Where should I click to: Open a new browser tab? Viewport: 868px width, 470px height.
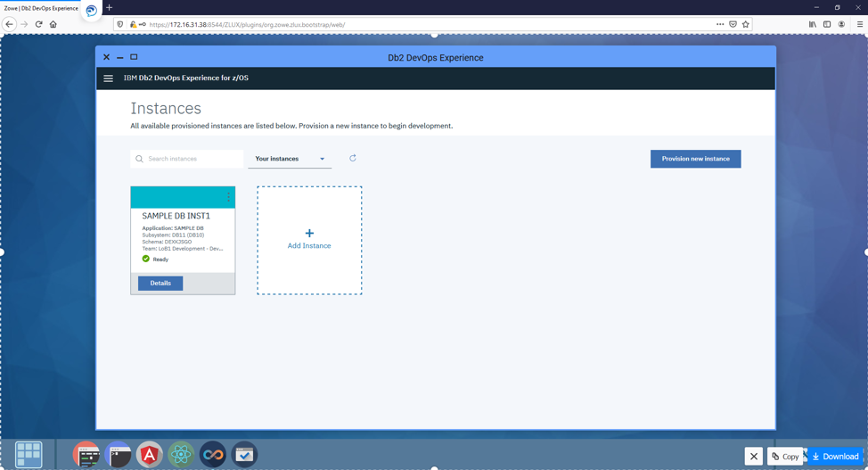[109, 8]
